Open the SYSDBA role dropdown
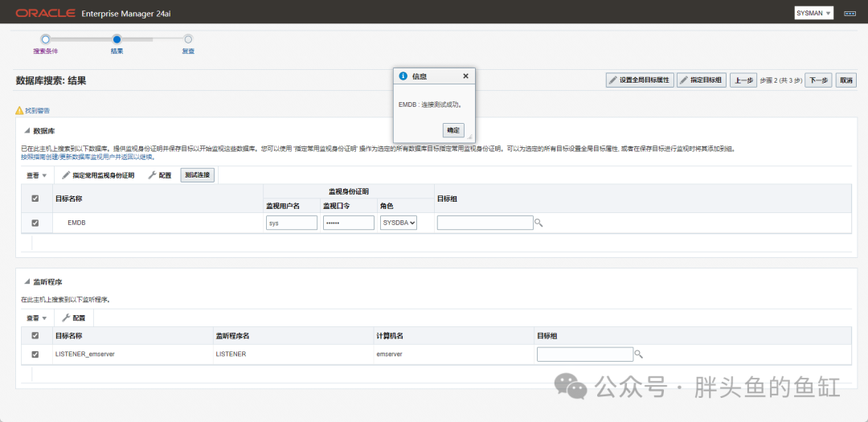The height and width of the screenshot is (422, 868). [x=399, y=223]
